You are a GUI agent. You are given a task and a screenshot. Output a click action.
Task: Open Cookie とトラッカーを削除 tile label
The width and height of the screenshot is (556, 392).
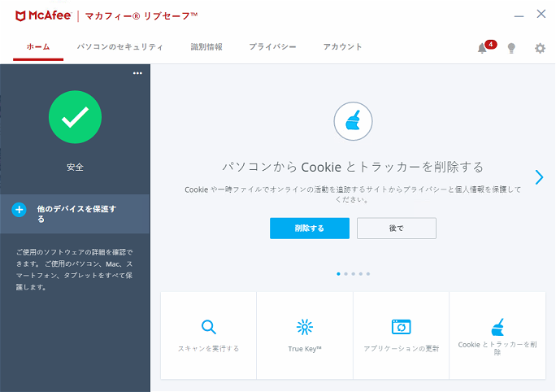pyautogui.click(x=497, y=348)
